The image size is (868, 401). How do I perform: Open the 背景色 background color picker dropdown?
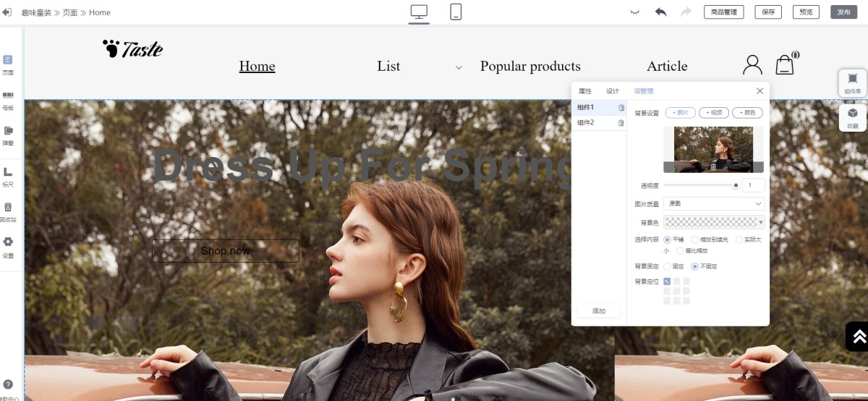pyautogui.click(x=714, y=222)
